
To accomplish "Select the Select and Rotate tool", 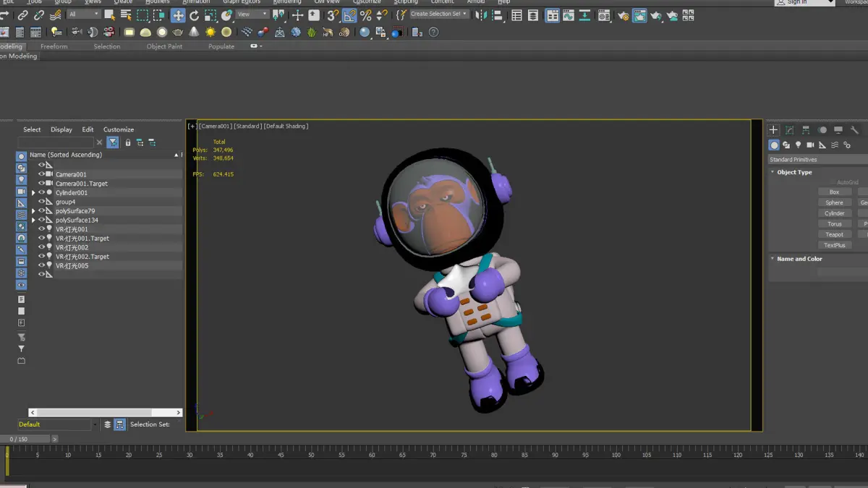I will point(194,15).
